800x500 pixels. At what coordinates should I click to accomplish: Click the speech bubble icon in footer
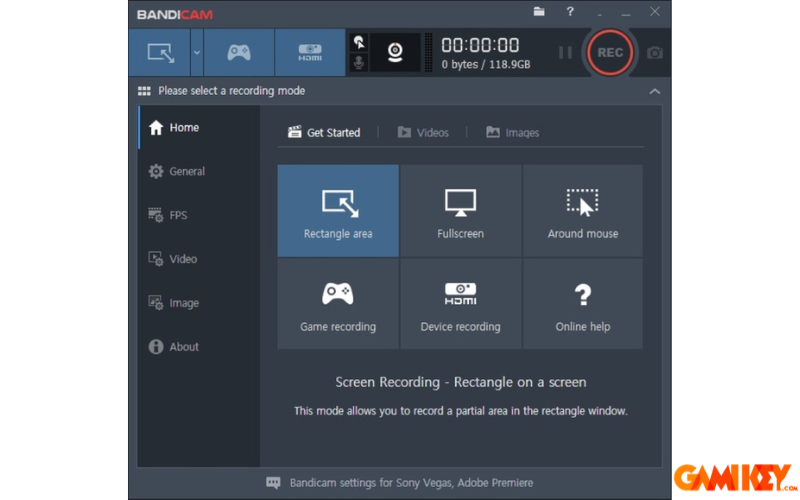click(x=273, y=483)
